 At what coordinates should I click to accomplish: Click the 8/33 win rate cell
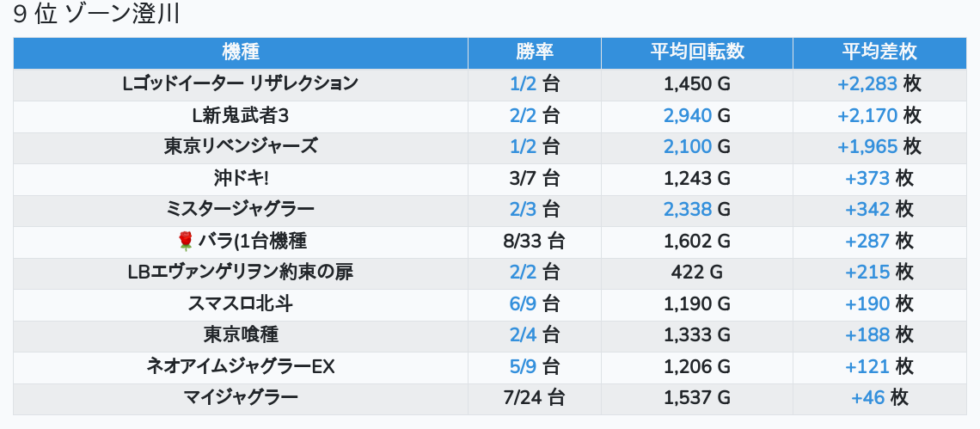[x=534, y=241]
